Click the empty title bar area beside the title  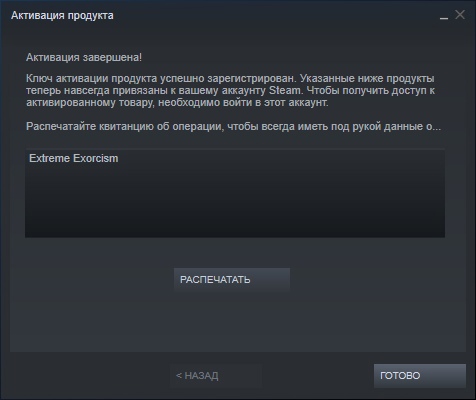(x=273, y=15)
